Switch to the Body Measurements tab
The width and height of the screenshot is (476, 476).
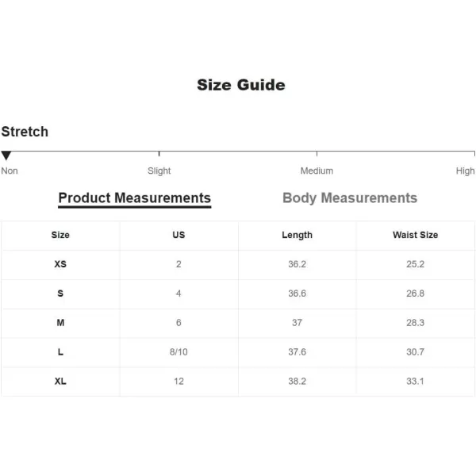click(x=350, y=198)
